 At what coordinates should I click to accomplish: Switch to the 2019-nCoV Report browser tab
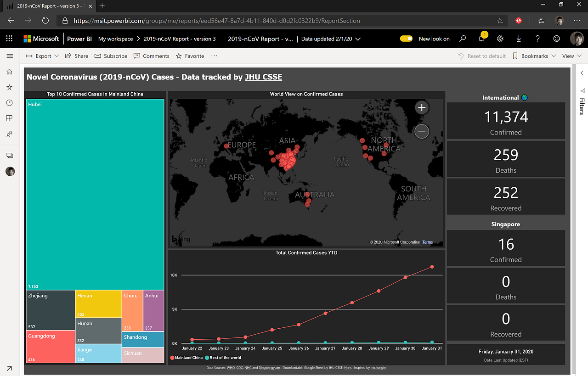coord(46,6)
